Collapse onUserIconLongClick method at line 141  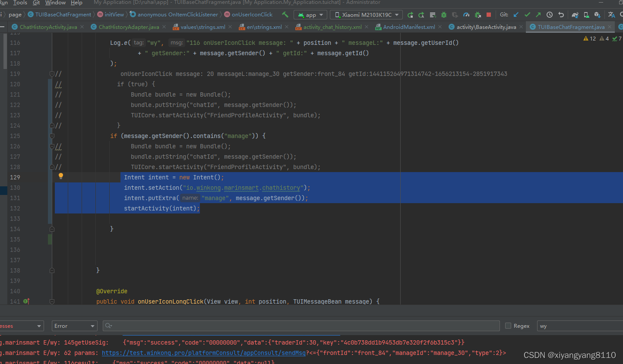(x=52, y=301)
